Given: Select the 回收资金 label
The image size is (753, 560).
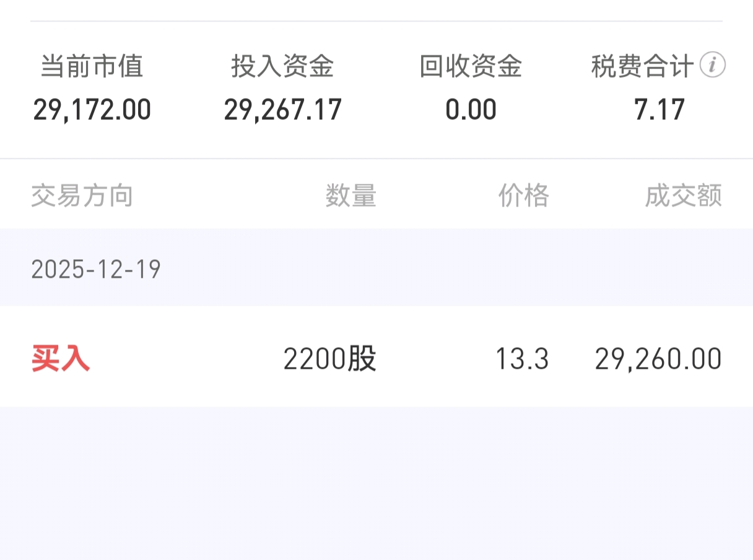Looking at the screenshot, I should pos(471,66).
